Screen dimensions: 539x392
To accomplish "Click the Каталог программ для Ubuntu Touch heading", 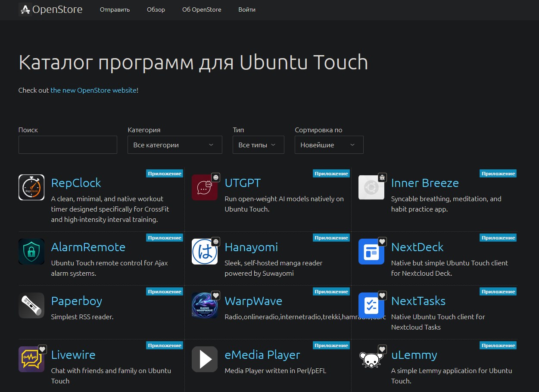I will pyautogui.click(x=193, y=62).
